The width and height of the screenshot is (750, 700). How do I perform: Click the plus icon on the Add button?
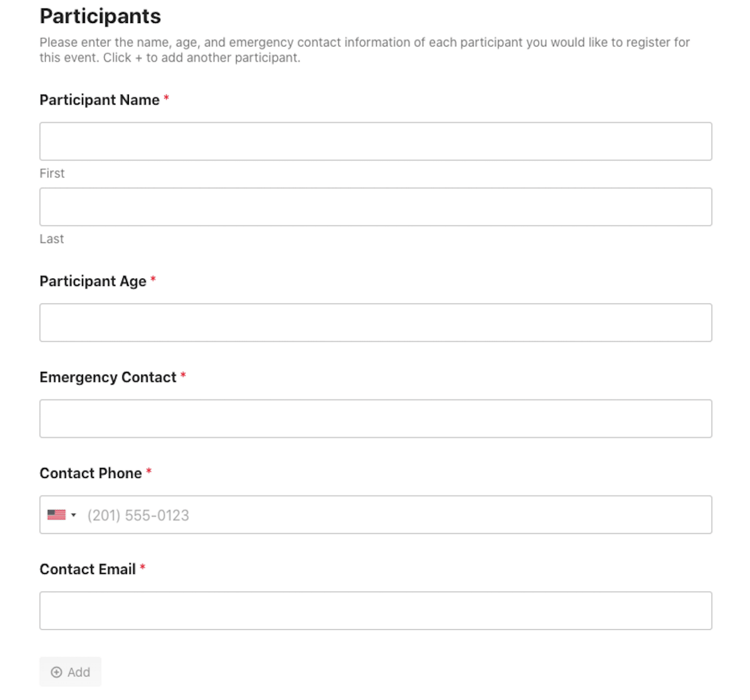(x=57, y=672)
